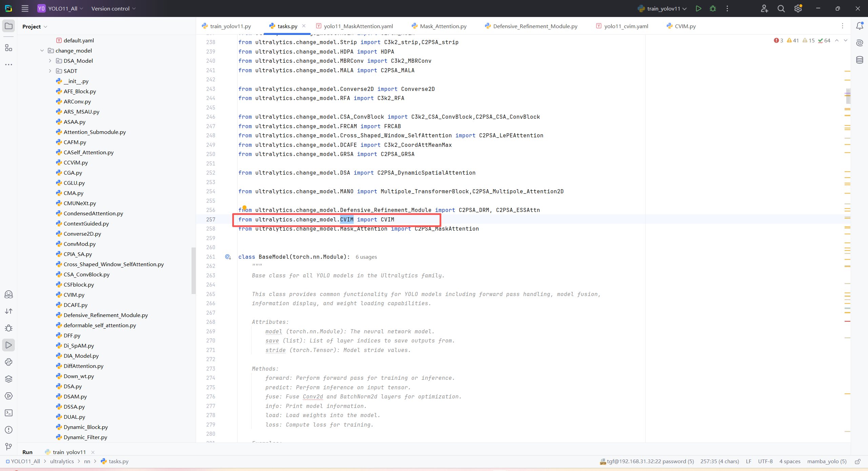Open the Notifications bell icon

(x=860, y=26)
